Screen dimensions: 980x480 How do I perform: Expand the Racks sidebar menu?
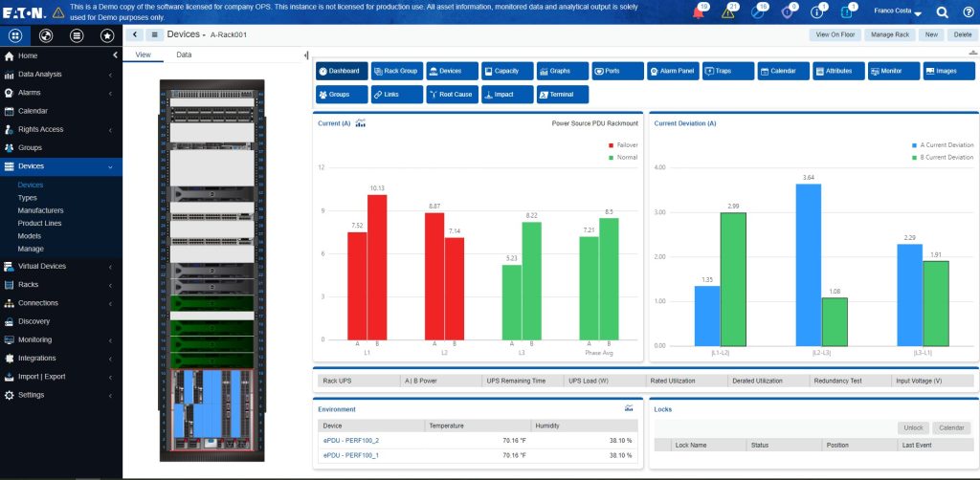(x=61, y=284)
